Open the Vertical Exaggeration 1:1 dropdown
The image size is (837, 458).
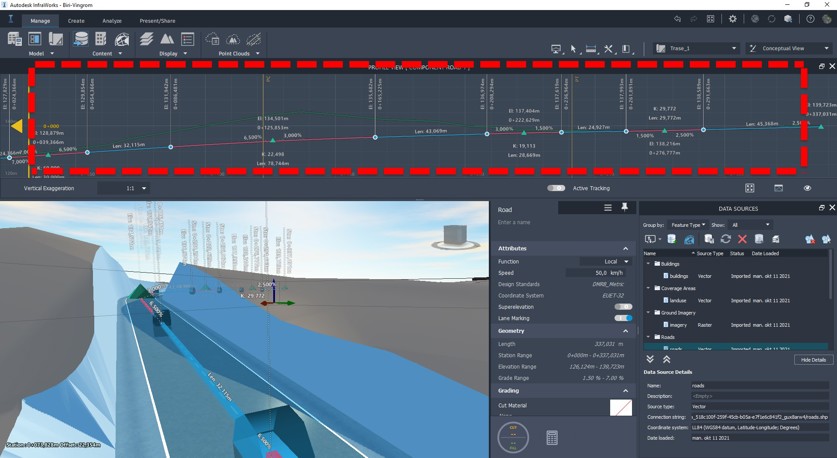[123, 188]
